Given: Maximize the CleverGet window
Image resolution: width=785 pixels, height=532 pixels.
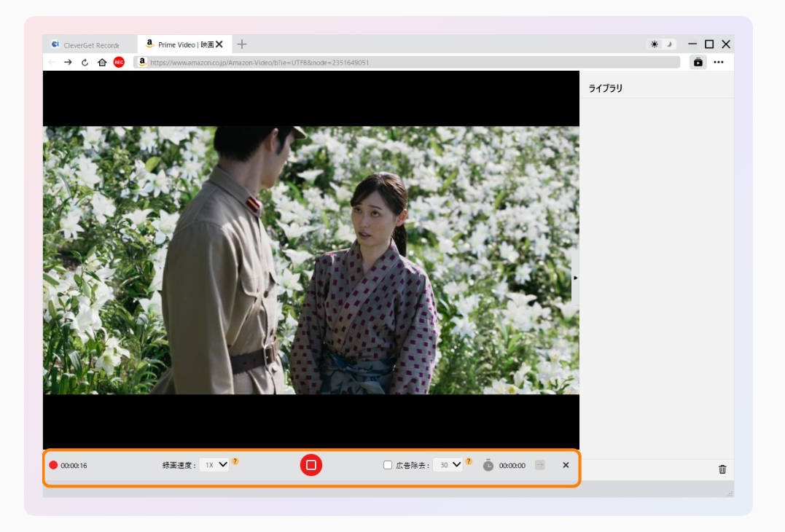Looking at the screenshot, I should (709, 44).
